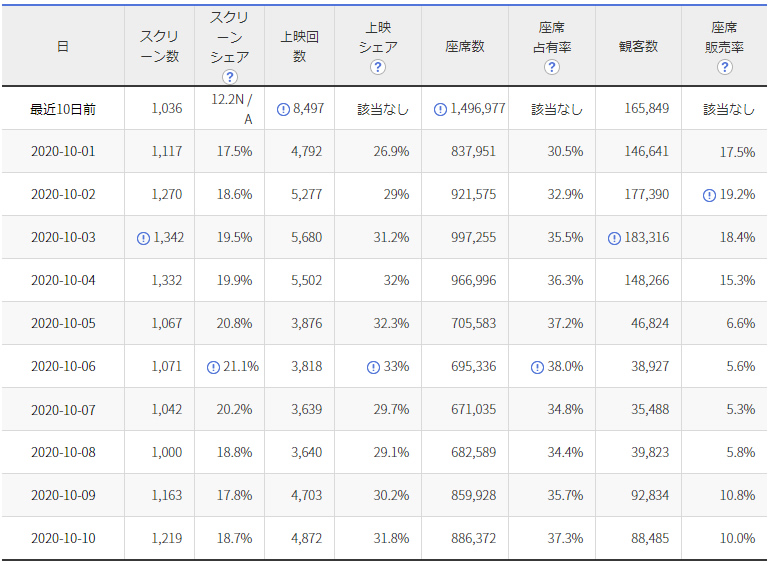Click info icon next to 183,316
Image resolution: width=772 pixels, height=566 pixels.
click(615, 237)
